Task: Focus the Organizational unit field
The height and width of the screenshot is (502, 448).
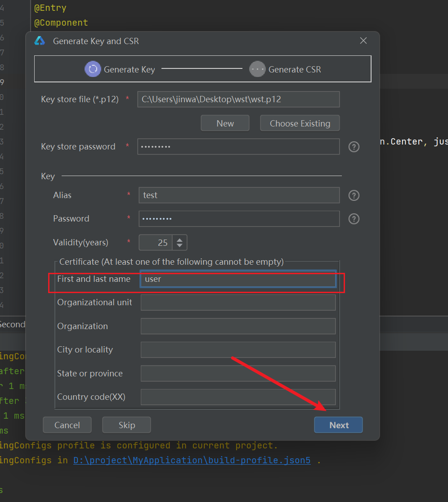Action: (x=238, y=303)
